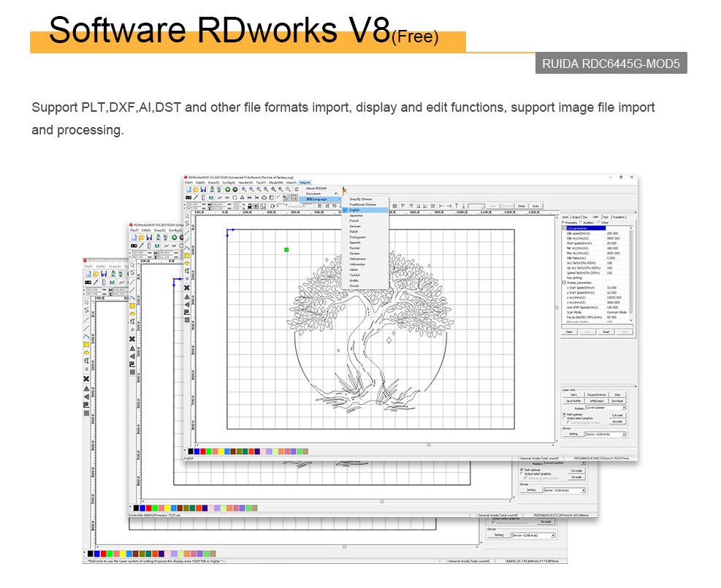Pick the black swatch in front window palette
This screenshot has width=721, height=588.
coord(191,451)
